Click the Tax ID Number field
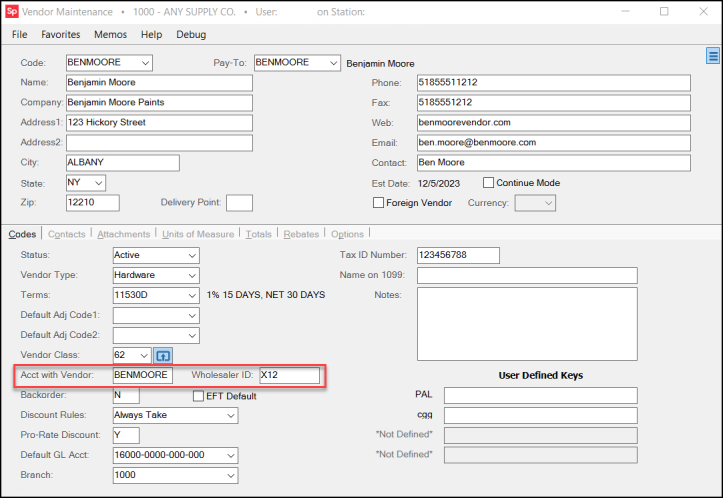723x498 pixels. tap(458, 255)
